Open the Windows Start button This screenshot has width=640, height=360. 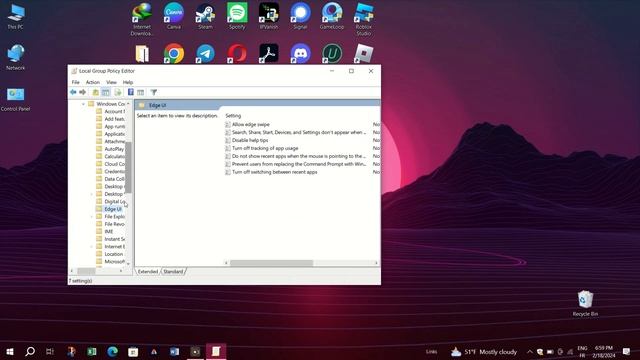pos(10,351)
